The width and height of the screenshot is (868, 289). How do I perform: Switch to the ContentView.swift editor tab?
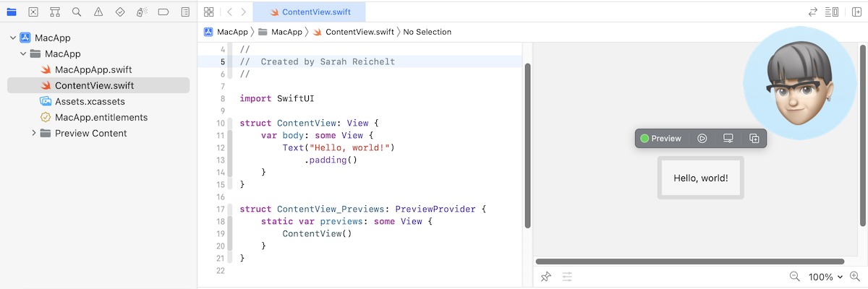point(309,12)
